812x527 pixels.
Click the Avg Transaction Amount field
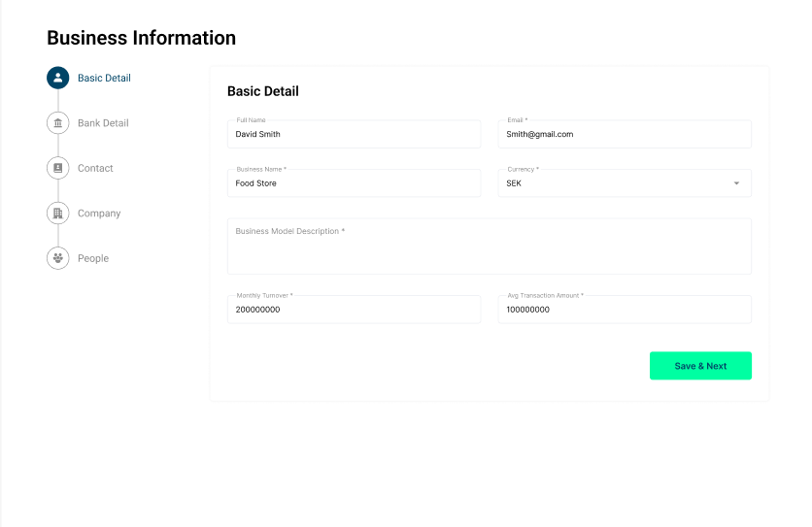click(x=625, y=310)
